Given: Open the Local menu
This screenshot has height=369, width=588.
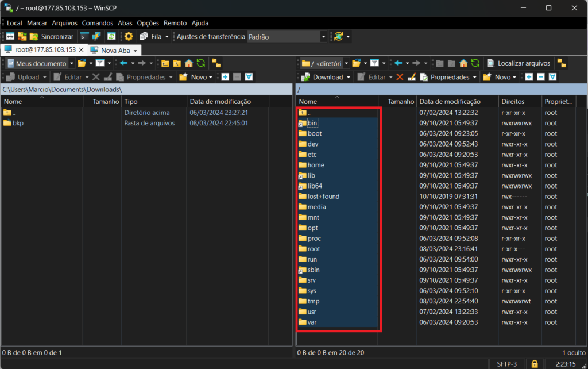Looking at the screenshot, I should (14, 23).
